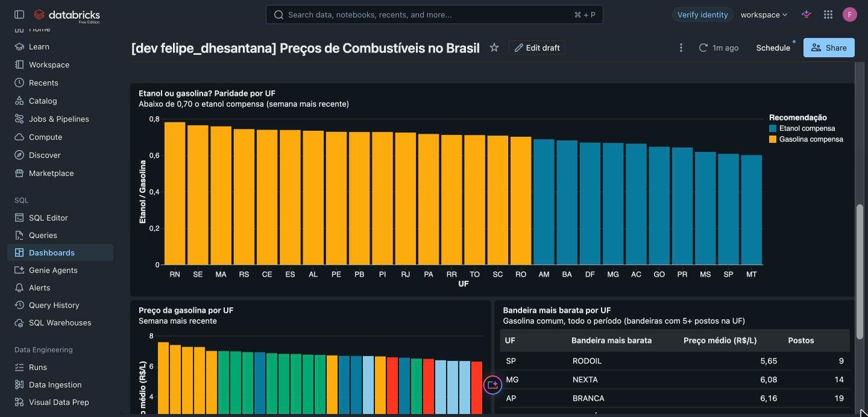Screen dimensions: 868x417
Task: Click the AM bar in parity chart
Action: [544, 202]
